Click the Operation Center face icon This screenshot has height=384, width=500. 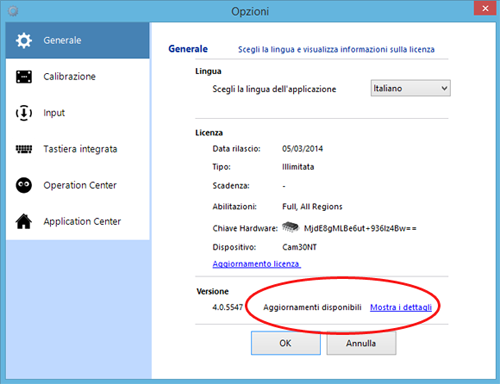tap(24, 185)
